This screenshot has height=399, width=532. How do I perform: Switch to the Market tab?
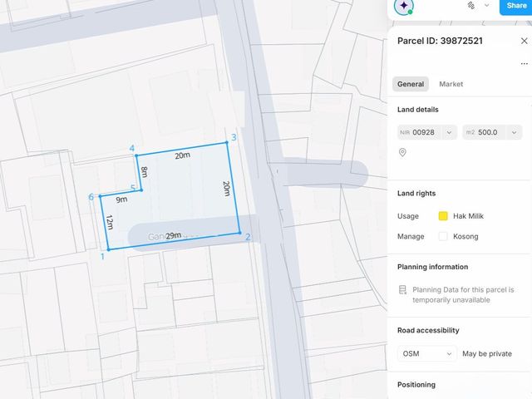point(451,84)
